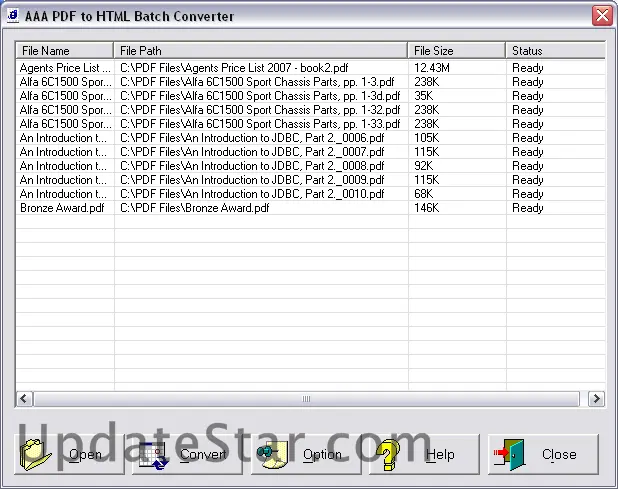Click path ending in pp. 1-3.pdf
This screenshot has height=489, width=618.
coord(257,82)
